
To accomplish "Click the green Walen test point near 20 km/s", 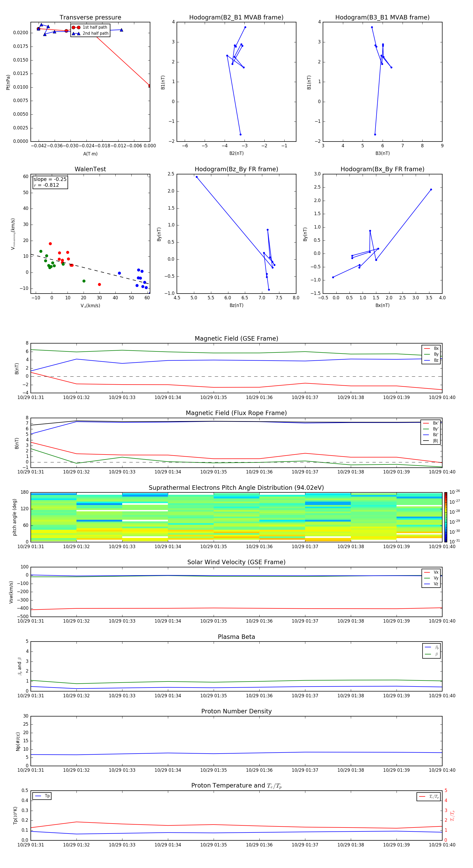I will [x=84, y=281].
